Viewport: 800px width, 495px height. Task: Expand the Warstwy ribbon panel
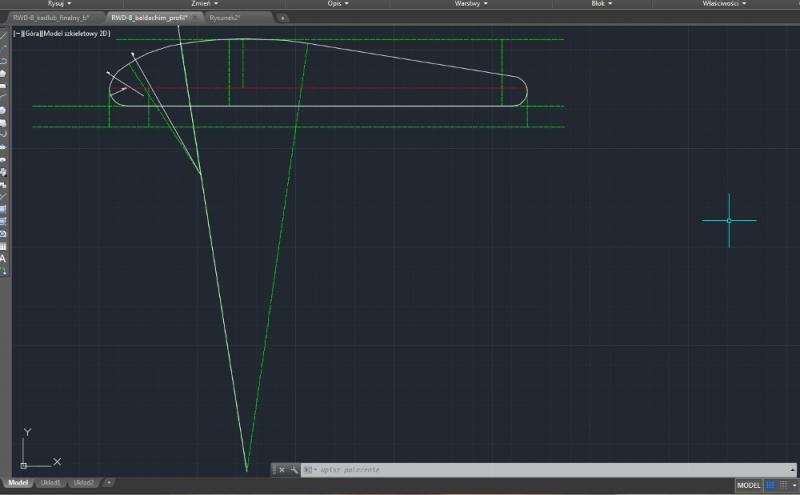click(x=471, y=4)
